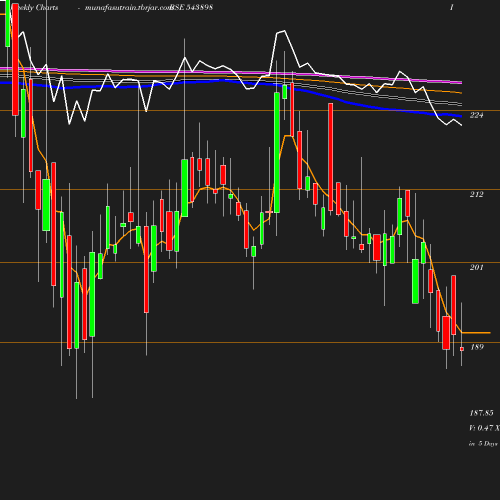Screen dimensions: 500x500
Task: Click the 224 price axis label
Action: pyautogui.click(x=476, y=115)
